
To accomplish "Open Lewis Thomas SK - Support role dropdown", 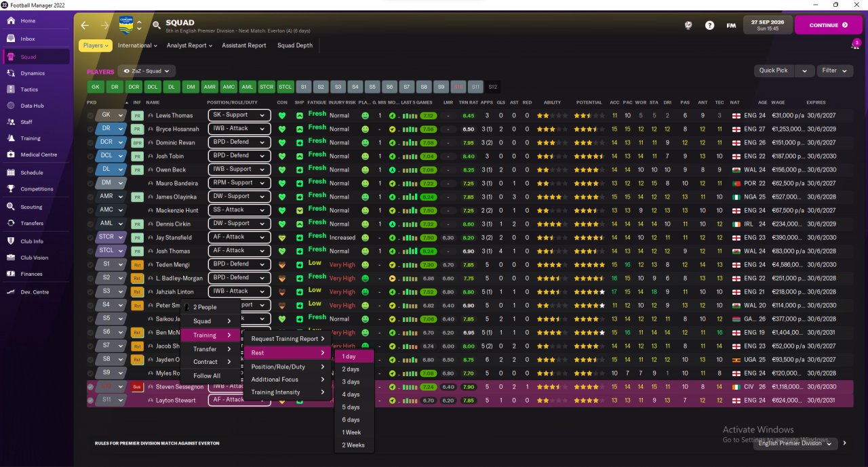I will point(239,115).
